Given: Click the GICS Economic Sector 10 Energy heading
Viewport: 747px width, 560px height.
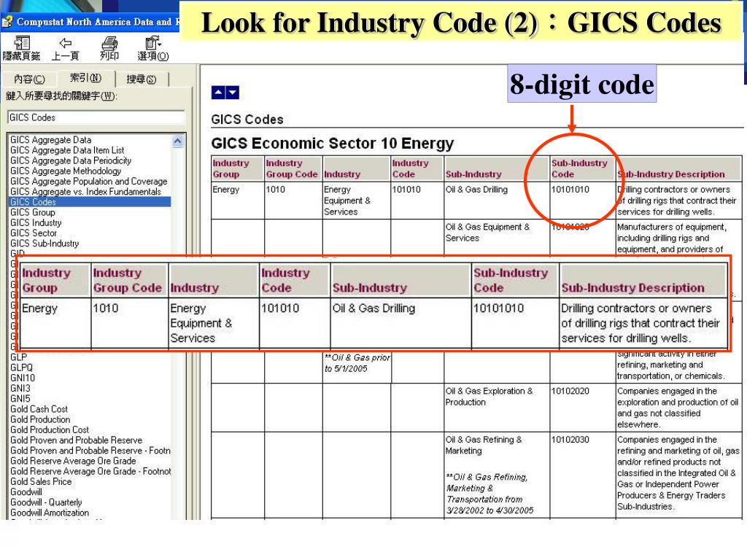Looking at the screenshot, I should [x=333, y=144].
